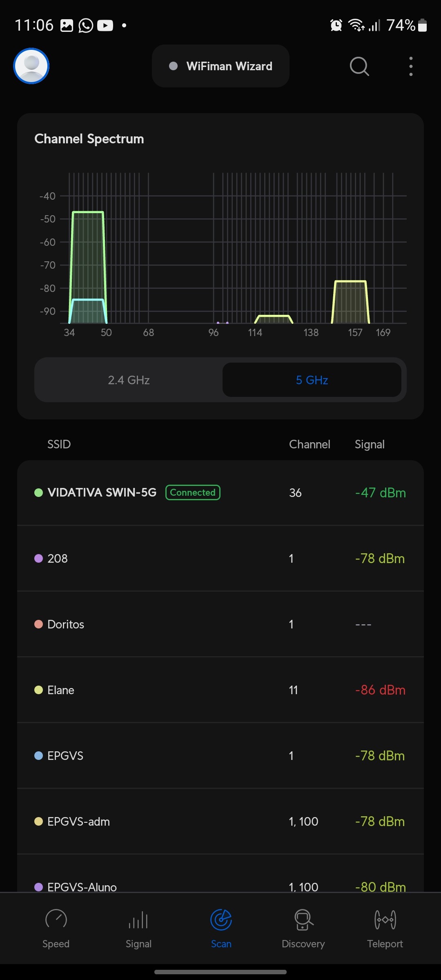Screen dimensions: 441x980
Task: Select the 208 network row
Action: (220, 558)
